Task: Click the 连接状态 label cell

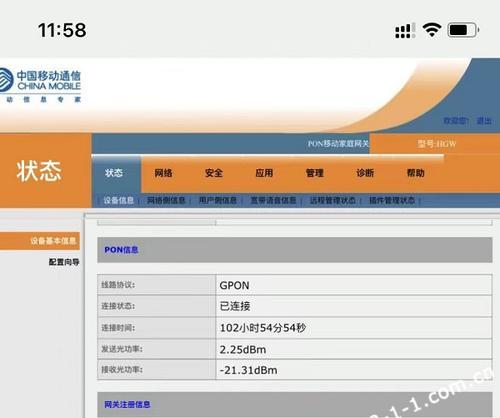Action: (x=157, y=306)
